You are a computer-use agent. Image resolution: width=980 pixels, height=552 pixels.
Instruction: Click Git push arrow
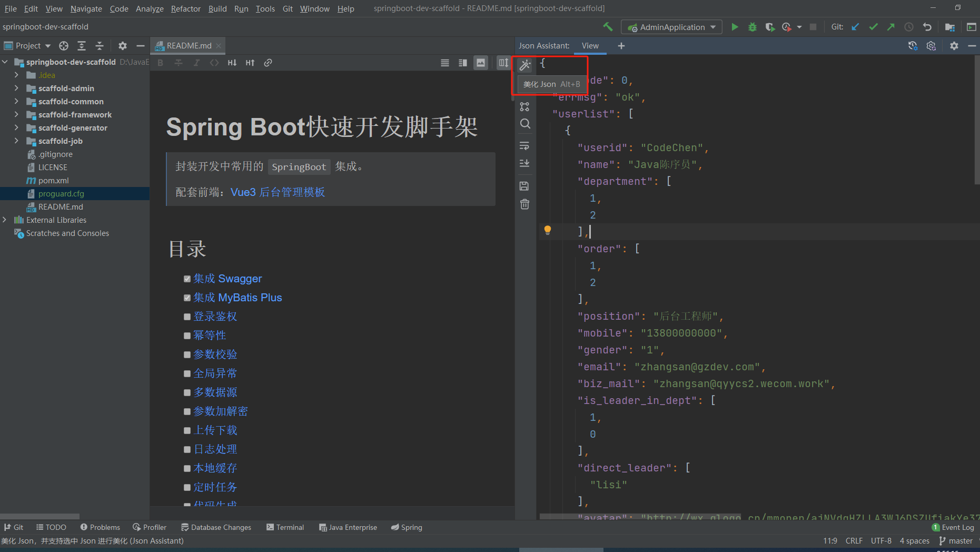point(891,27)
